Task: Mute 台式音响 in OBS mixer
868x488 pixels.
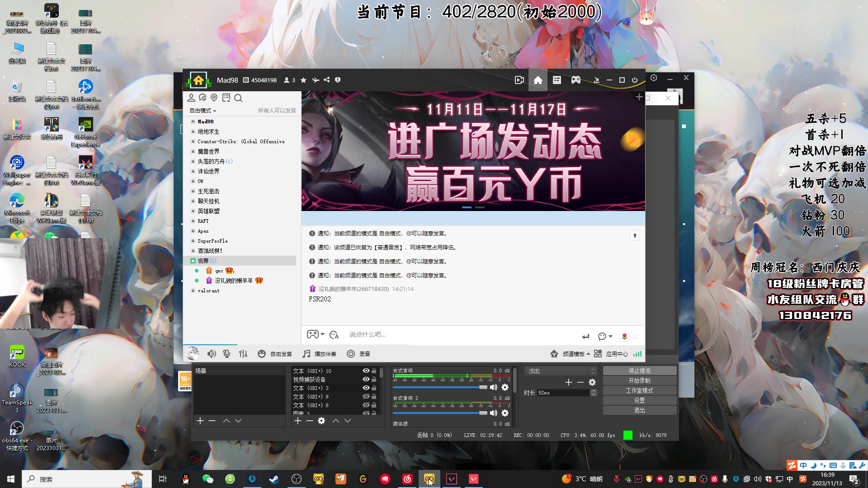Action: pos(494,387)
